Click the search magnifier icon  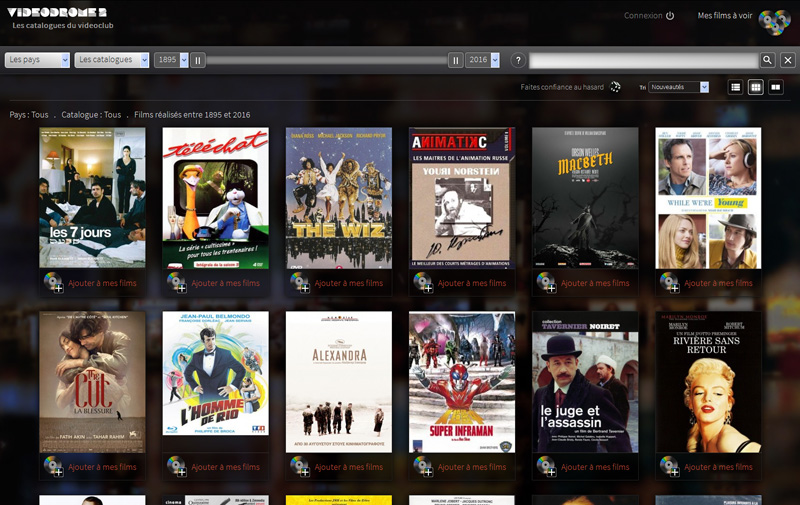(x=767, y=60)
